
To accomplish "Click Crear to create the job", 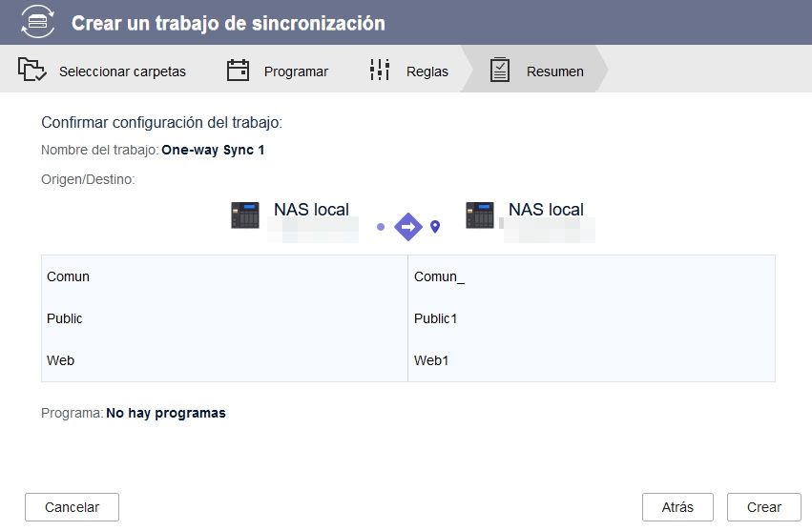I will (763, 507).
